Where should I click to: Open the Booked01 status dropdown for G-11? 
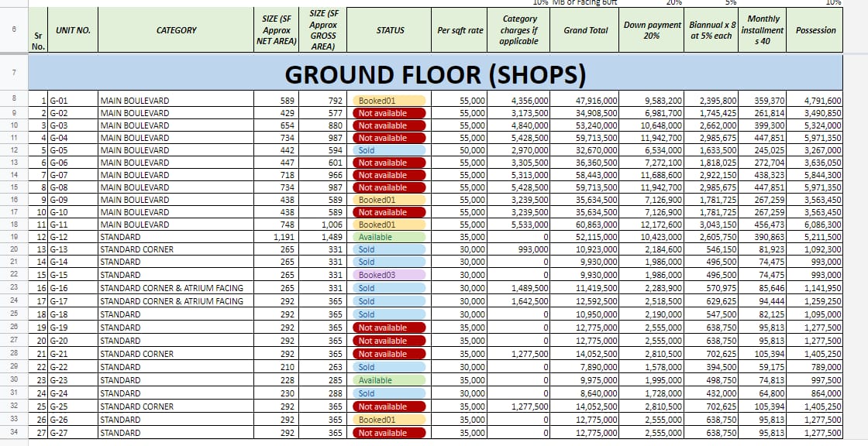389,225
